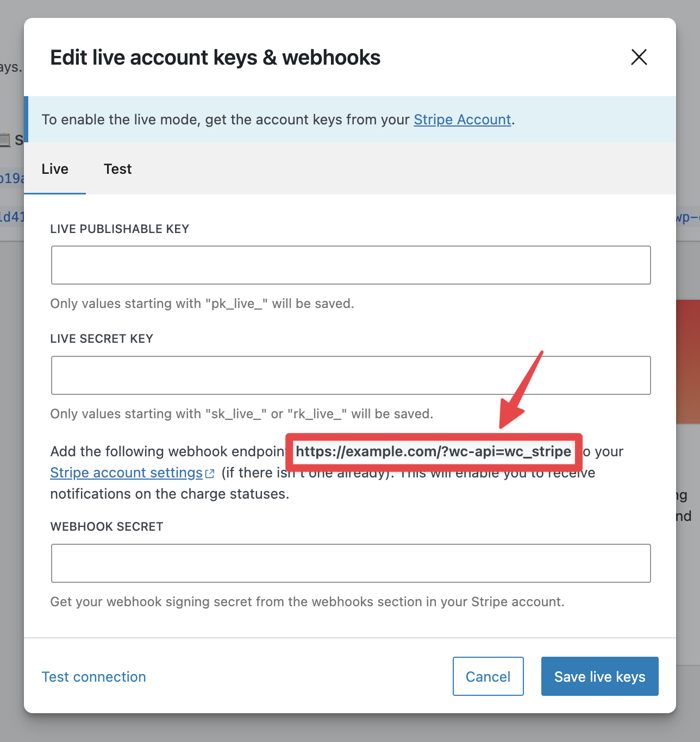Click the Webhook Secret input field
Image resolution: width=700 pixels, height=742 pixels.
[351, 563]
